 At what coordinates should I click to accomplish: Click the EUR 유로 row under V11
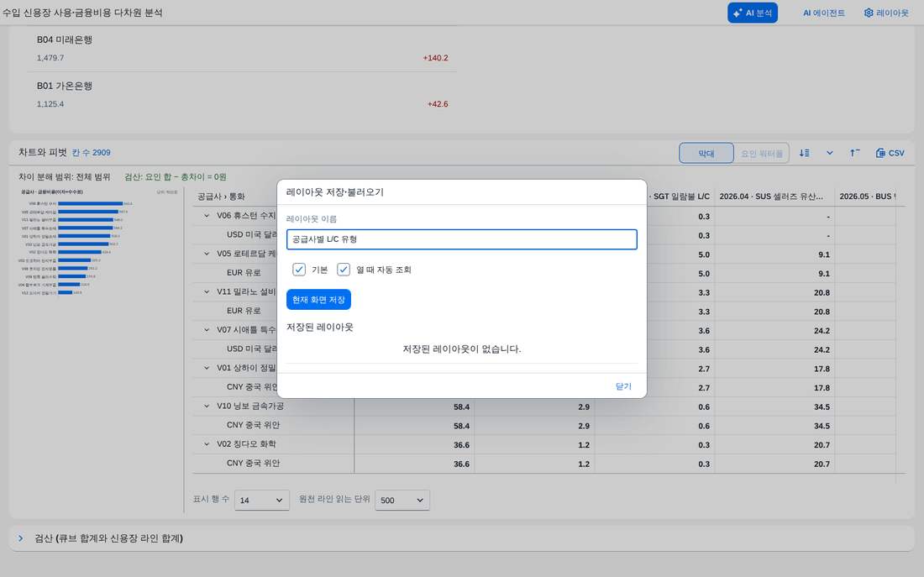click(244, 311)
